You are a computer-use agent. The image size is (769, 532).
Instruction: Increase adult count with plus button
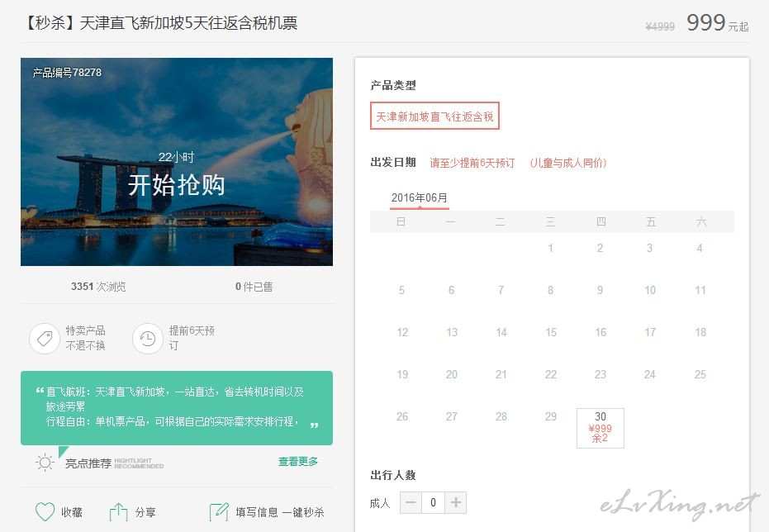[456, 502]
